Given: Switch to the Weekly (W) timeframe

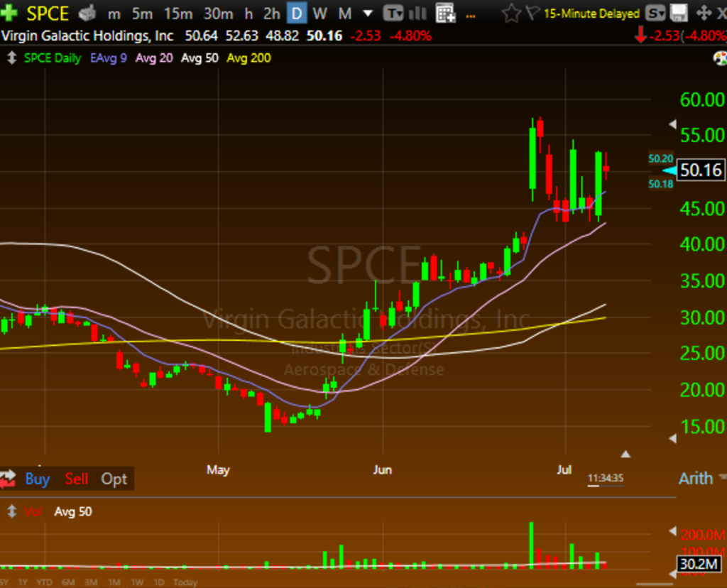Looking at the screenshot, I should (x=319, y=14).
